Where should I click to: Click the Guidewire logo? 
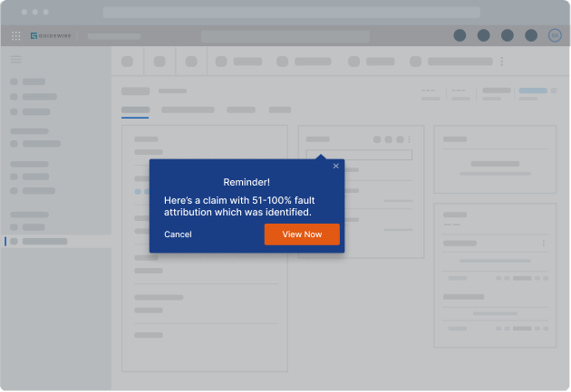tap(51, 35)
